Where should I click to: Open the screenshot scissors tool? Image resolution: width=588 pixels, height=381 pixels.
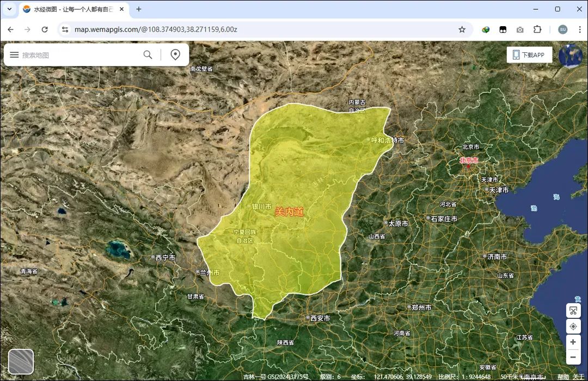(573, 311)
